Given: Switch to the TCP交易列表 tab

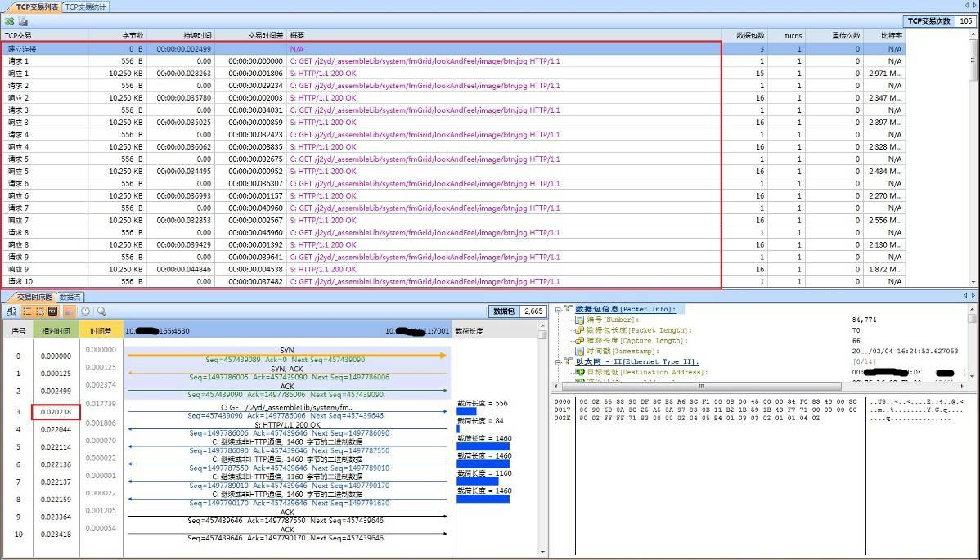Looking at the screenshot, I should coord(34,7).
